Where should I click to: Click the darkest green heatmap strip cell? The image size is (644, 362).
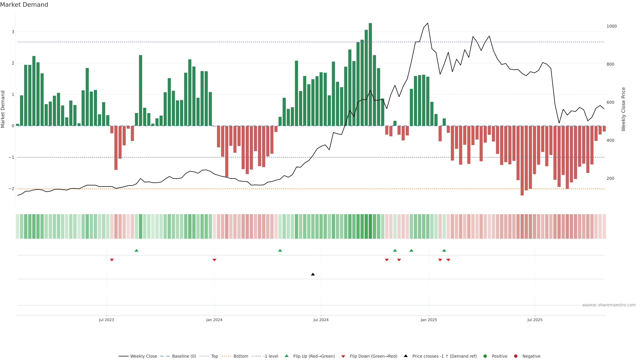click(370, 226)
